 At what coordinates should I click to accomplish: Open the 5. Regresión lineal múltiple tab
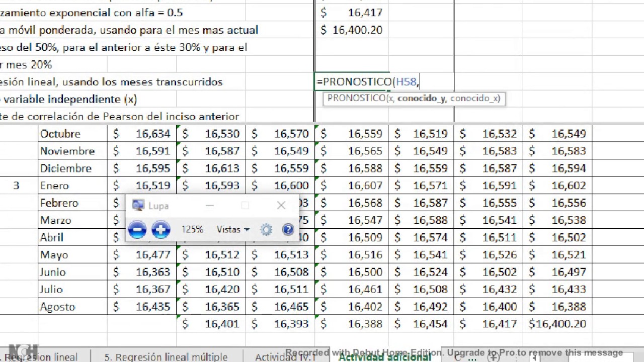tap(166, 357)
